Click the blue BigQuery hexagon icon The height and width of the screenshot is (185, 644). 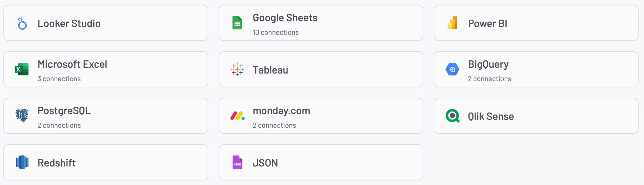point(452,69)
